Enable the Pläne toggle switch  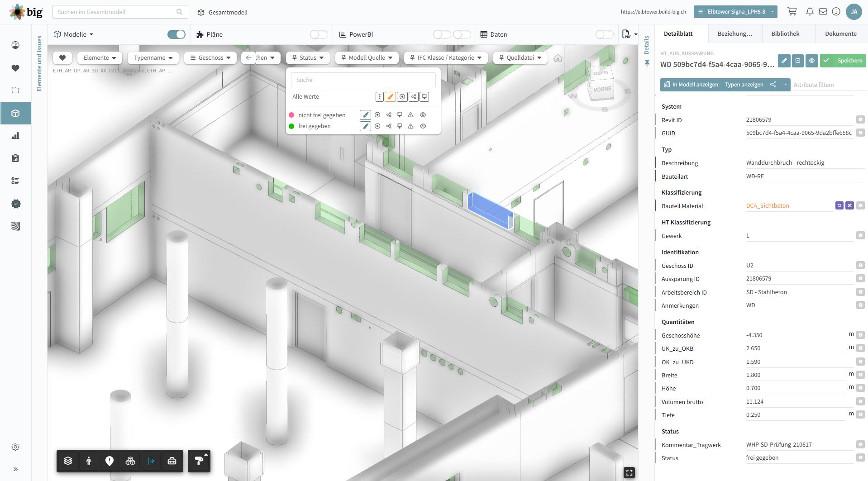point(319,34)
